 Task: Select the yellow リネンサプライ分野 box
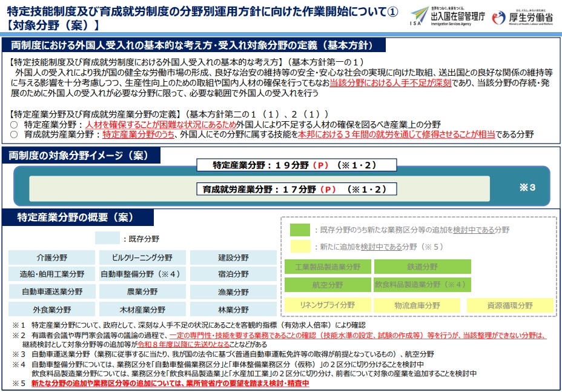point(327,305)
